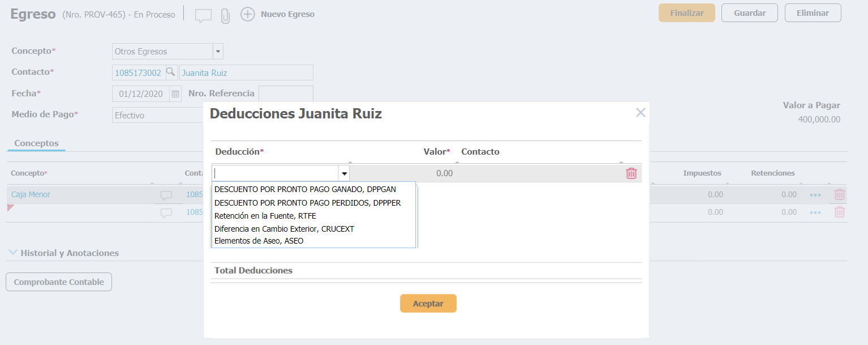Collapse the Historial y Anotaciones section

coord(12,253)
